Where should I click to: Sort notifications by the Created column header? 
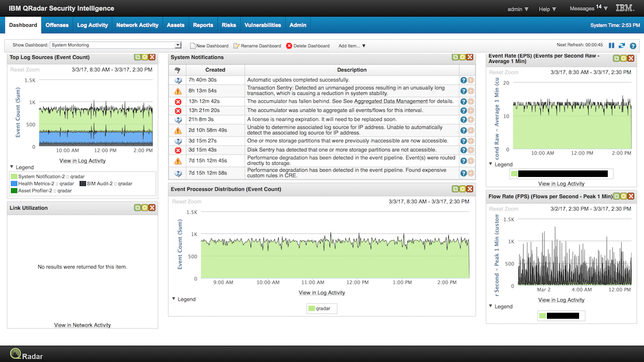pyautogui.click(x=215, y=70)
